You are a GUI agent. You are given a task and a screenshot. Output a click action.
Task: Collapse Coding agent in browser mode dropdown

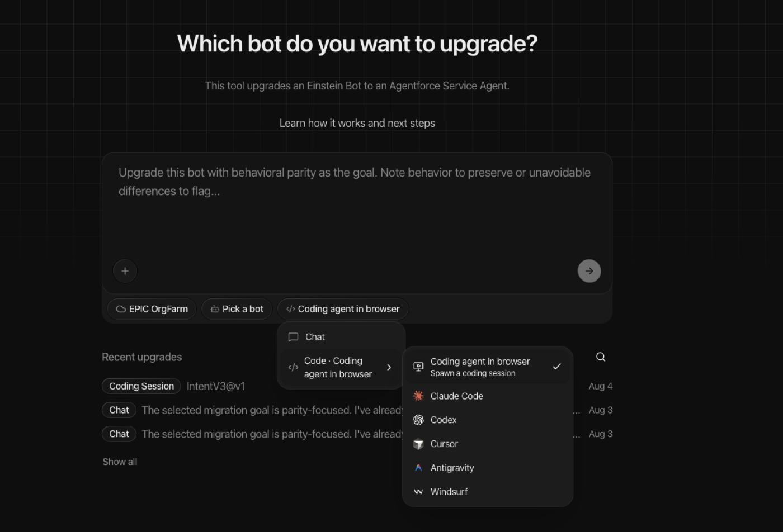tap(343, 309)
